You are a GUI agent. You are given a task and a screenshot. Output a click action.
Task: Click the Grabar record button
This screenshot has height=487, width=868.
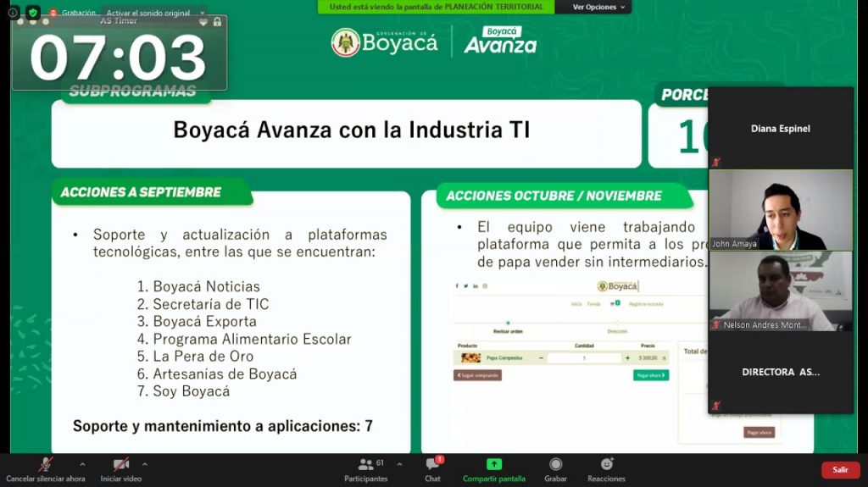tap(555, 469)
